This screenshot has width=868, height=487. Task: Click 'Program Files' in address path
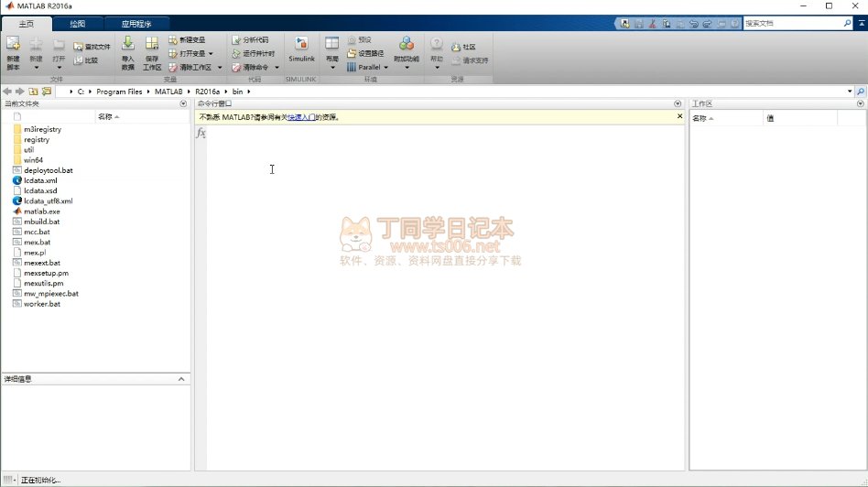pos(119,92)
